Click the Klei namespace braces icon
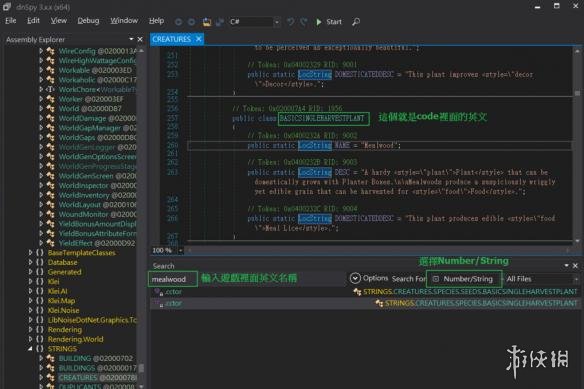 pos(39,281)
